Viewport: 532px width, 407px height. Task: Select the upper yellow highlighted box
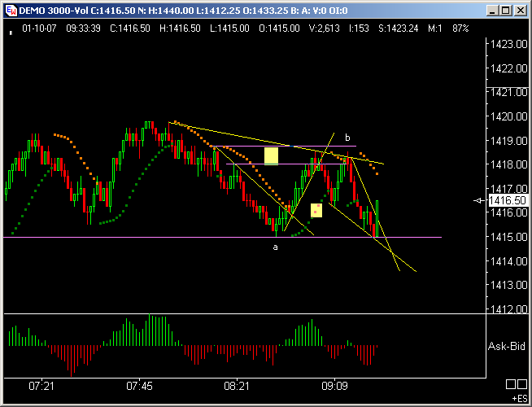click(271, 156)
